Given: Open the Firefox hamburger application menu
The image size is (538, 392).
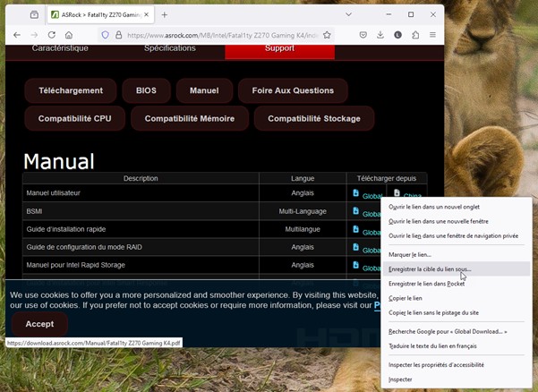Looking at the screenshot, I should click(433, 35).
